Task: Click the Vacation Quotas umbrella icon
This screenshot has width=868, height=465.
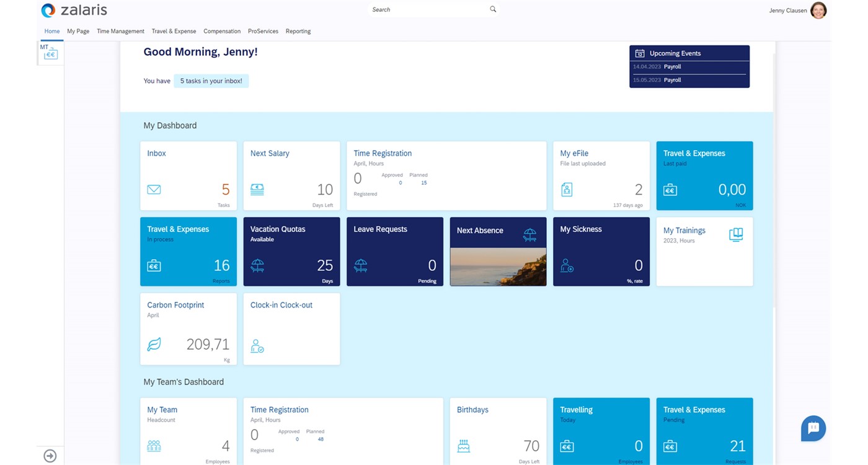Action: click(x=257, y=266)
